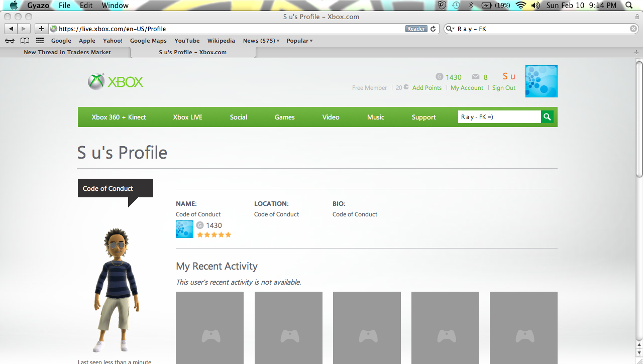The height and width of the screenshot is (364, 643).
Task: Open the Yahoo! bookmark
Action: (x=113, y=41)
